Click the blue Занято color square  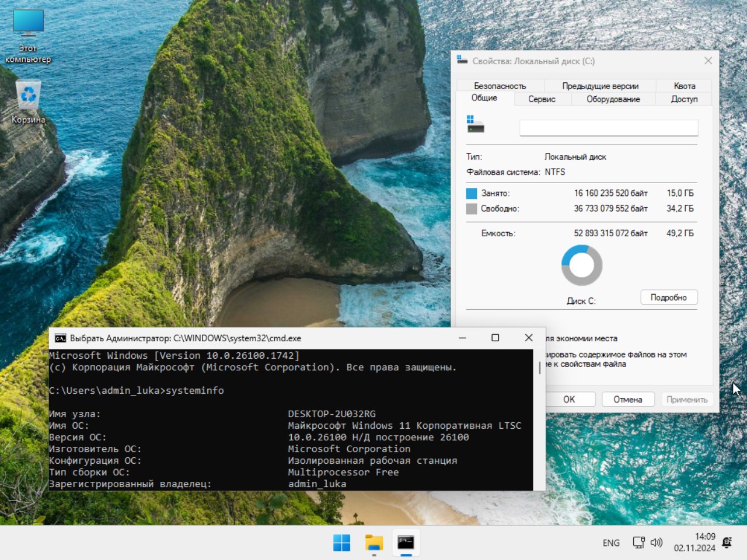[x=472, y=193]
